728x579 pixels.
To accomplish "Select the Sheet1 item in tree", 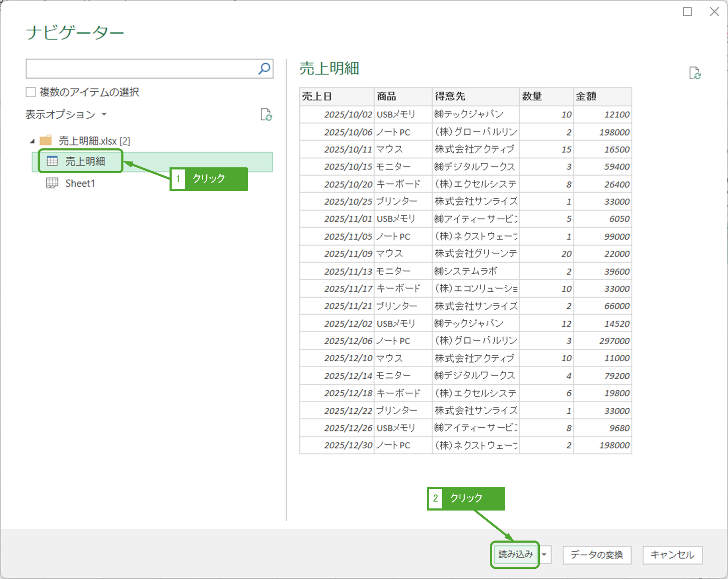I will tap(80, 183).
